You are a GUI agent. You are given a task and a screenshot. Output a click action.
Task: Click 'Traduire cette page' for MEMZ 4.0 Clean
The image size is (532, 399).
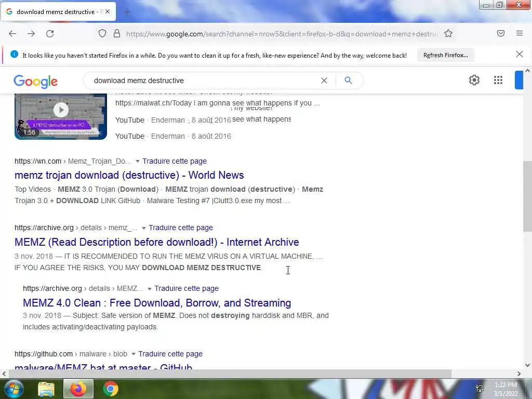pyautogui.click(x=187, y=288)
